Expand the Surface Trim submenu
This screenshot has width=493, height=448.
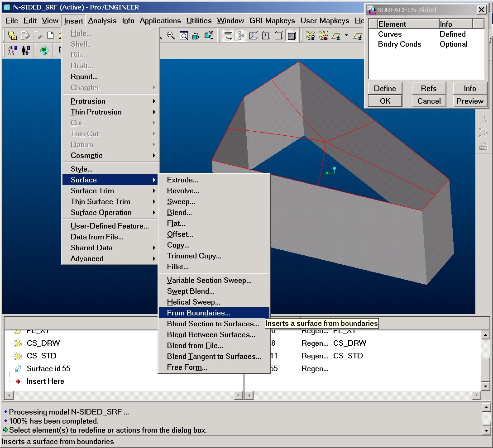(111, 191)
